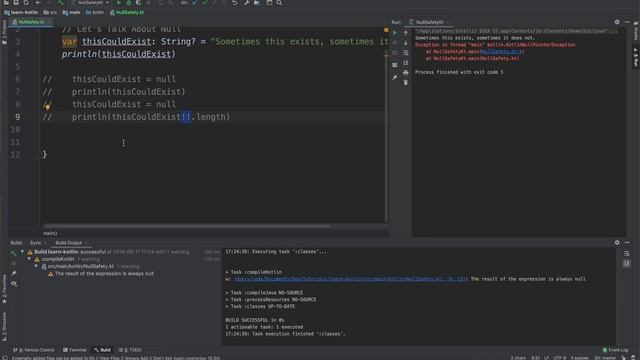The width and height of the screenshot is (640, 360).
Task: Click the Back navigation arrow in toolbar
Action: 38,2
